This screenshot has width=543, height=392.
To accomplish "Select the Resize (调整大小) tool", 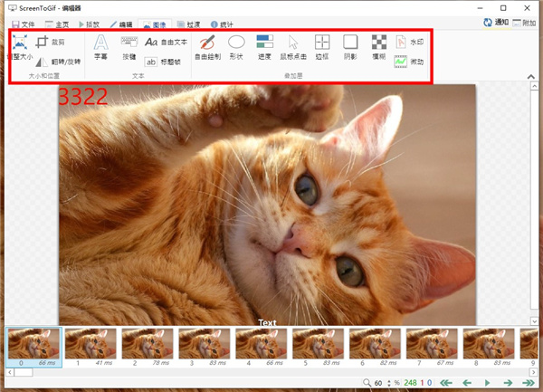I will coord(20,47).
